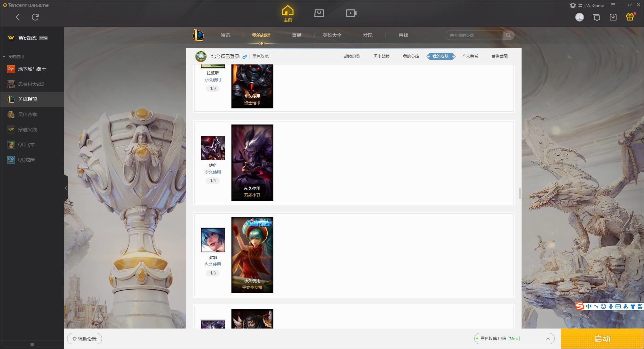This screenshot has width=644, height=349.
Task: Collapse the sidebar with arrow handle
Action: click(66, 188)
